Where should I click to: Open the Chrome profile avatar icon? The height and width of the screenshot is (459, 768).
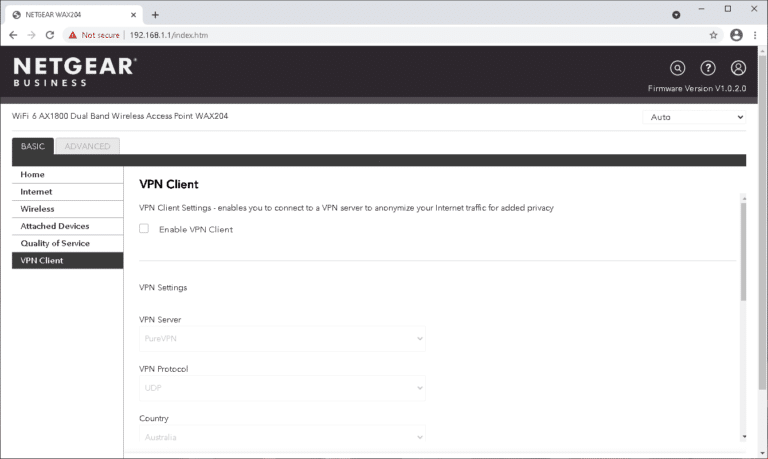tap(736, 35)
